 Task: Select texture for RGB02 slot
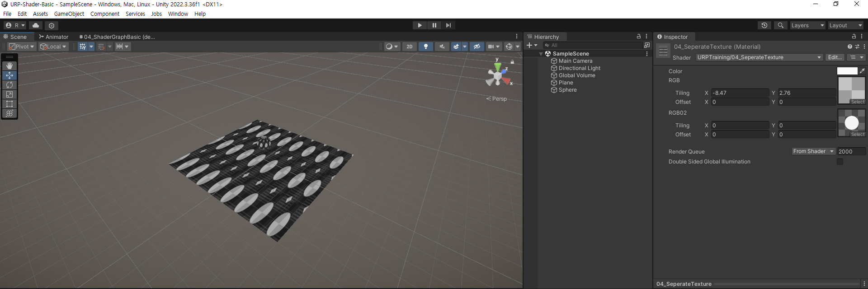(x=858, y=135)
